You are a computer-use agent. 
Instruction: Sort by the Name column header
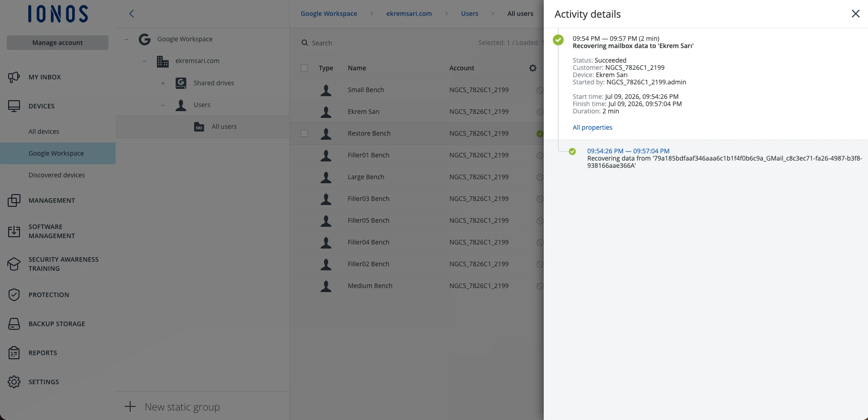point(357,68)
